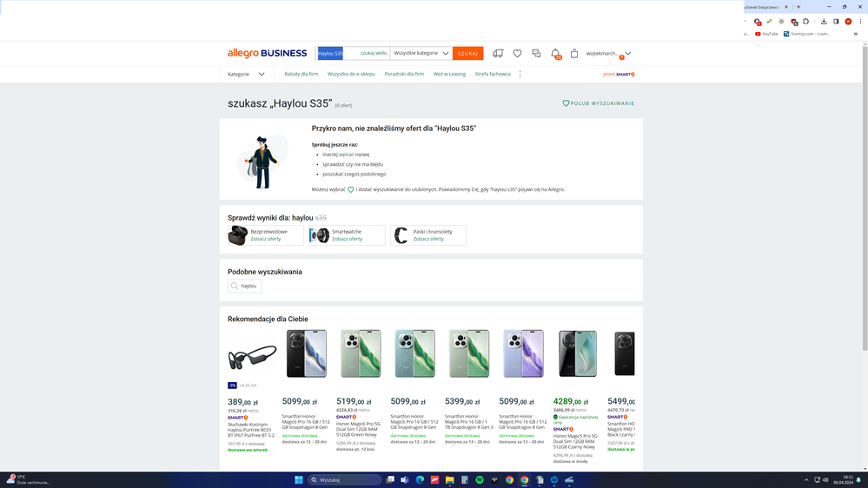Open HP app from taskbar
Image resolution: width=868 pixels, height=488 pixels.
[x=554, y=479]
